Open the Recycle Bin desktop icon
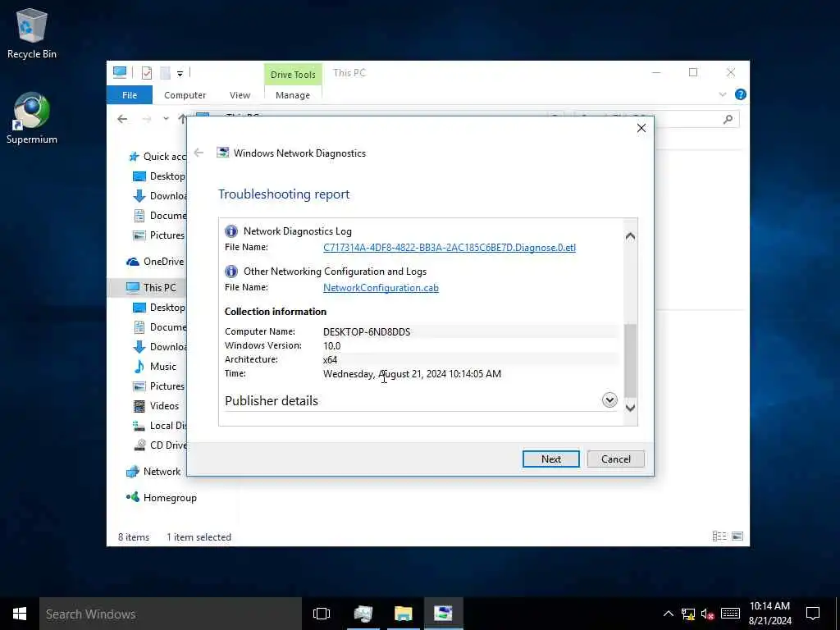This screenshot has height=630, width=840. click(x=32, y=33)
